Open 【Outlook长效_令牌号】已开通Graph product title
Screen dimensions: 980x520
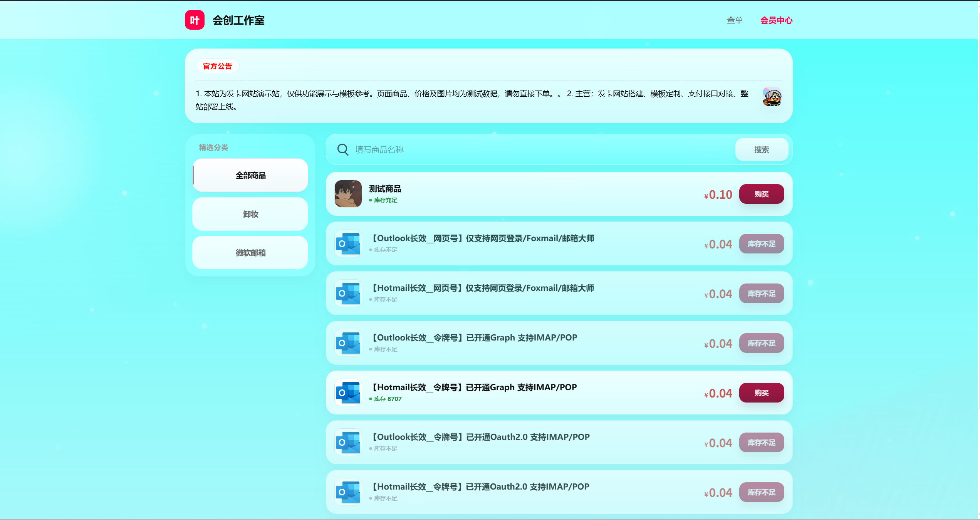(473, 338)
